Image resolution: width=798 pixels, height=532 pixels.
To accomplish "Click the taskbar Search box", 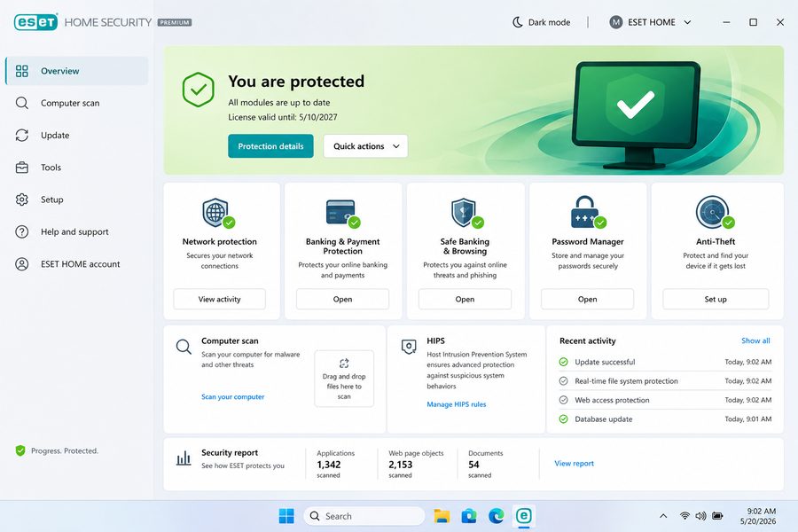I will [364, 516].
